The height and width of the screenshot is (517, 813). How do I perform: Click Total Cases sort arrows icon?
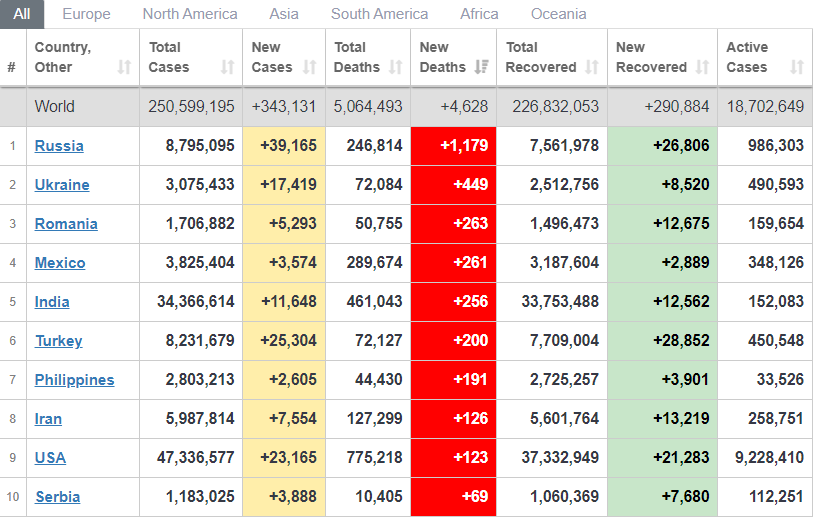227,67
